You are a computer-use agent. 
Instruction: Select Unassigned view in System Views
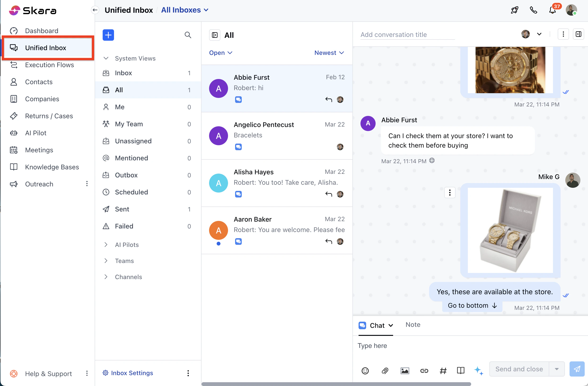coord(133,141)
